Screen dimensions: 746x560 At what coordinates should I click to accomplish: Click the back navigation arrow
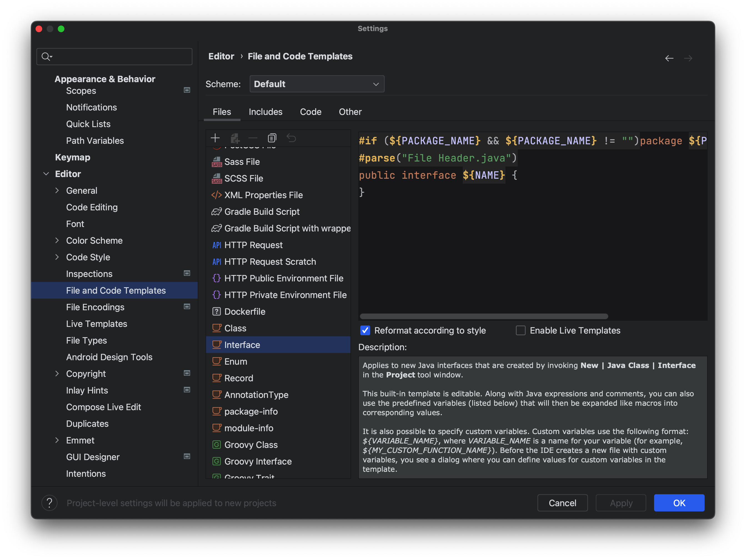(669, 58)
